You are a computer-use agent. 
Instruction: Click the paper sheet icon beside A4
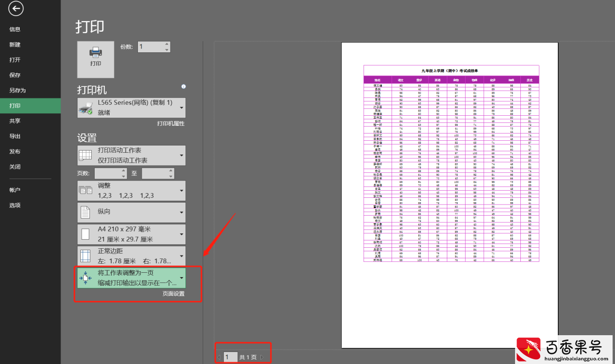(85, 234)
